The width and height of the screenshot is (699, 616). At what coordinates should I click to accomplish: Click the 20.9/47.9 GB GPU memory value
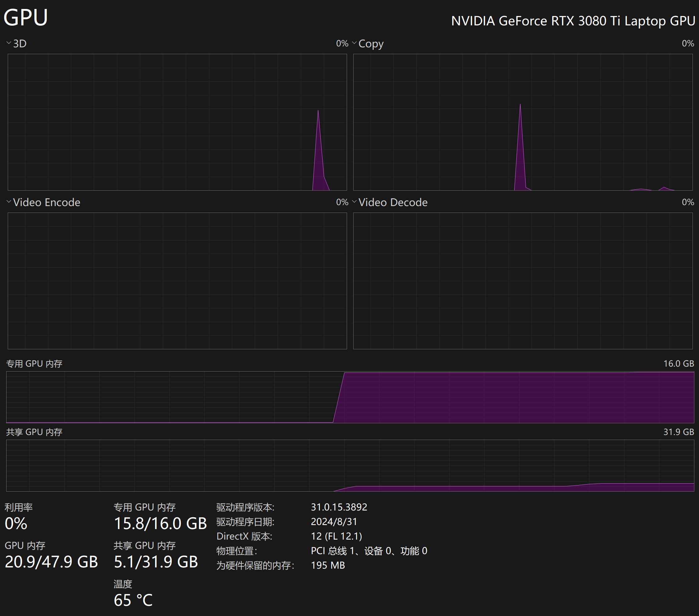coord(51,562)
